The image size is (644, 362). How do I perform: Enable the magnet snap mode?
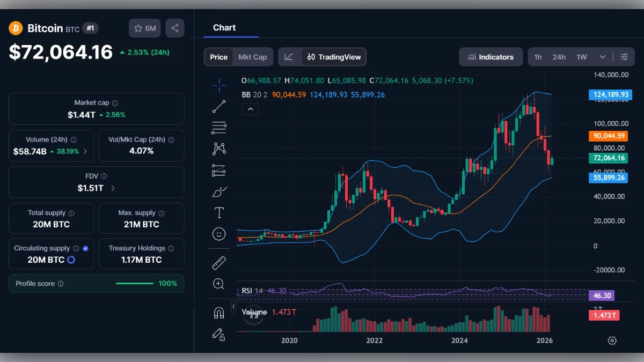[x=219, y=314]
